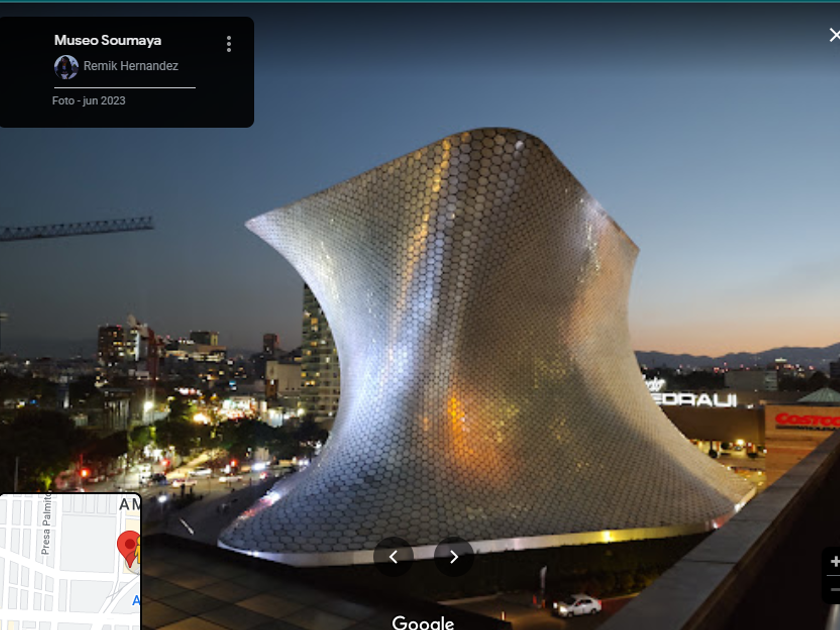Viewport: 840px width, 630px height.
Task: Click Remik Hernandez's profile avatar
Action: [x=66, y=67]
